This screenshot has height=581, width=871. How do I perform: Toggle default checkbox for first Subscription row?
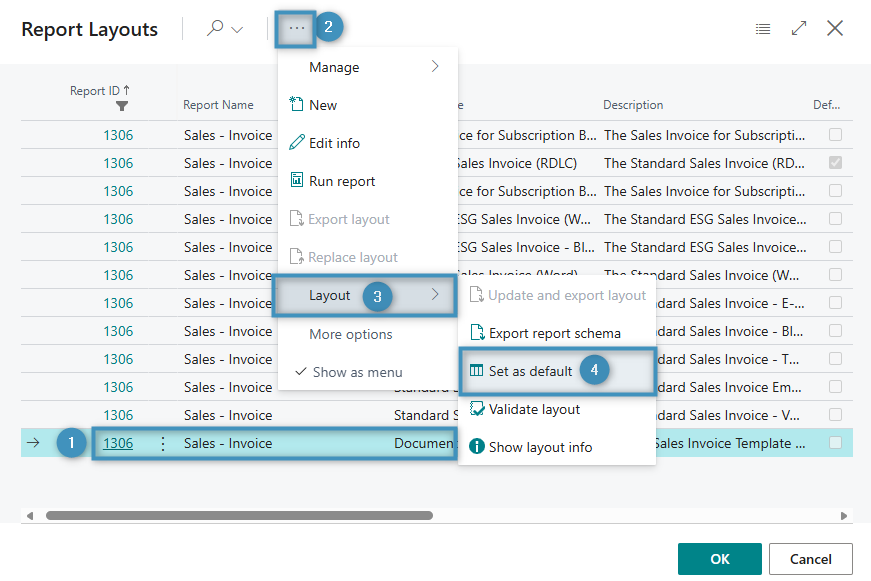point(835,134)
